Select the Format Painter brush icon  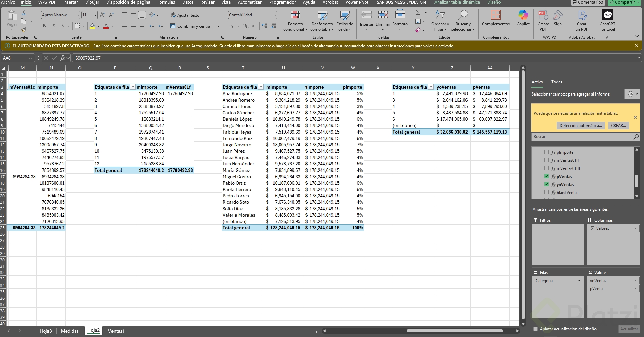pyautogui.click(x=24, y=30)
